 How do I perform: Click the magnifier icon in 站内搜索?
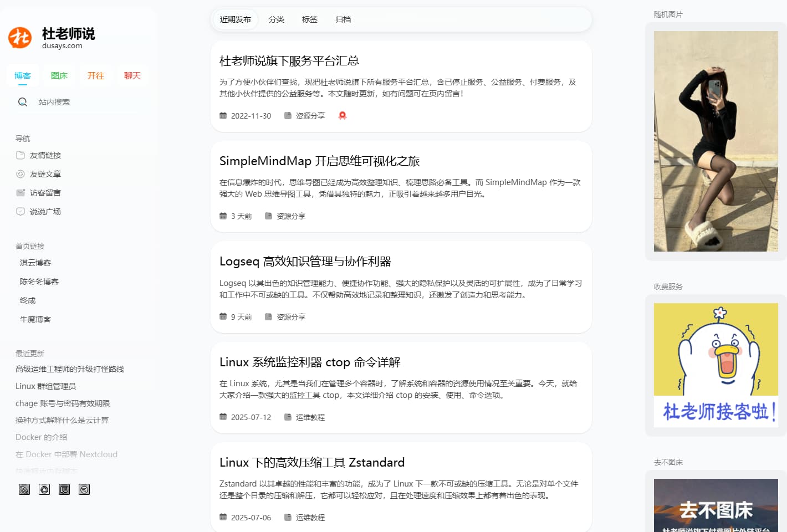point(23,101)
